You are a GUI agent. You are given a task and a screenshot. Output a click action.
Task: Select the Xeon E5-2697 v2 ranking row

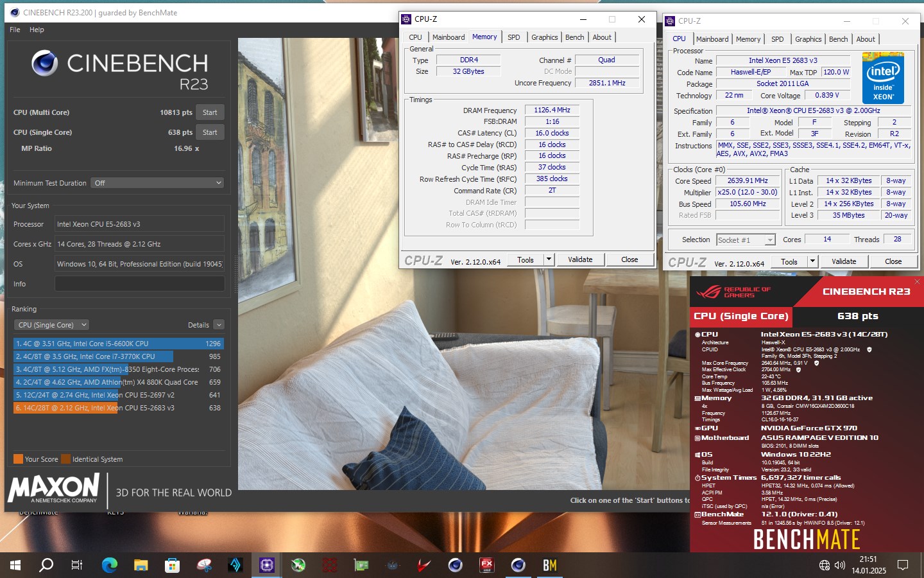[x=119, y=395]
